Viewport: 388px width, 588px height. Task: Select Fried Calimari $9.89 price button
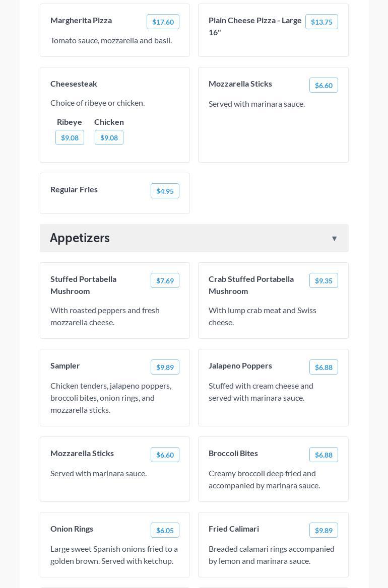click(324, 530)
